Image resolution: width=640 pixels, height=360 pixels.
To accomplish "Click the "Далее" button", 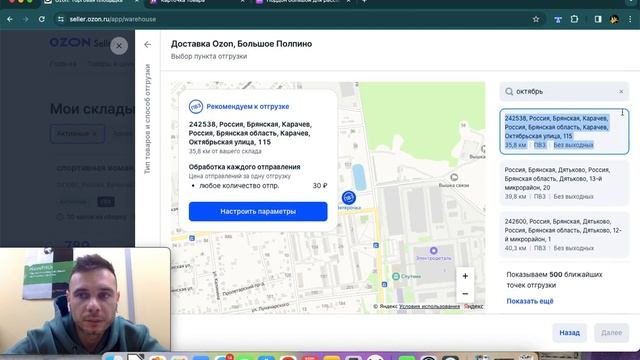I will 611,333.
